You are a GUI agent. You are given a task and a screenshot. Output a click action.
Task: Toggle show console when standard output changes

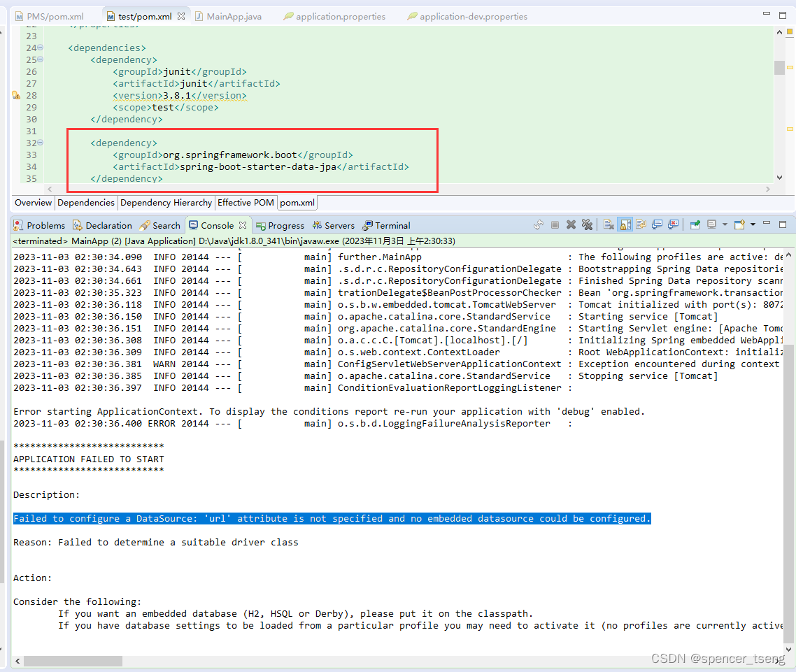tap(657, 225)
